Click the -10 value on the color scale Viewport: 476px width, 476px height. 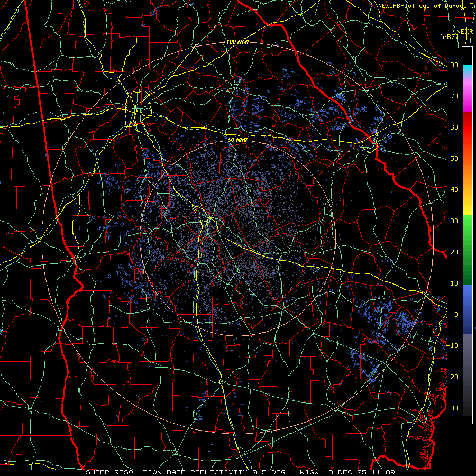pyautogui.click(x=452, y=346)
